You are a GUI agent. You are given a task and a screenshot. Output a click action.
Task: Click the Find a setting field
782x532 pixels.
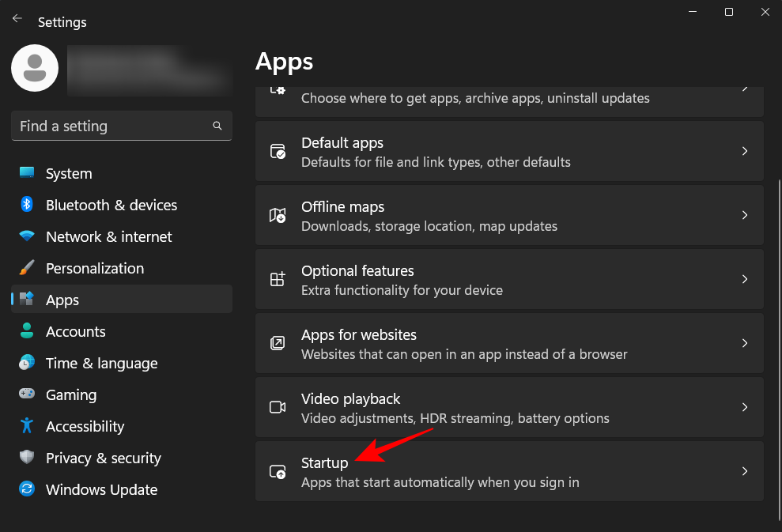click(111, 126)
